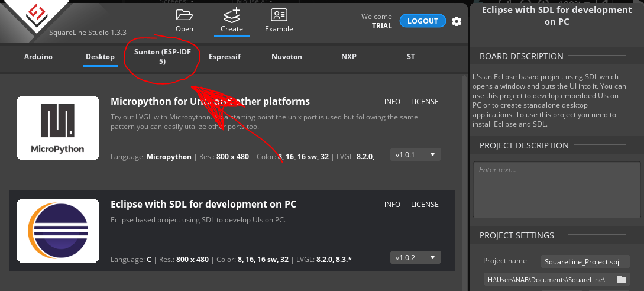Click the LOGOUT button
Image resolution: width=644 pixels, height=291 pixels.
click(x=423, y=21)
